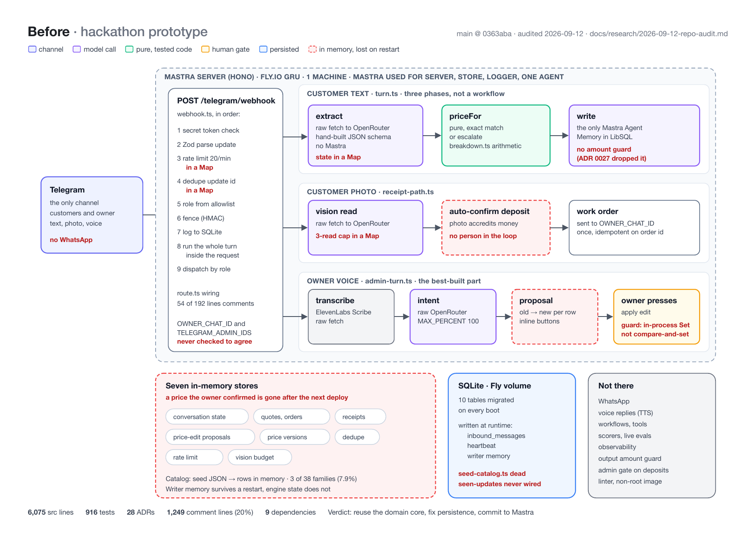Select the extract model call node
756x534 pixels.
pyautogui.click(x=366, y=136)
